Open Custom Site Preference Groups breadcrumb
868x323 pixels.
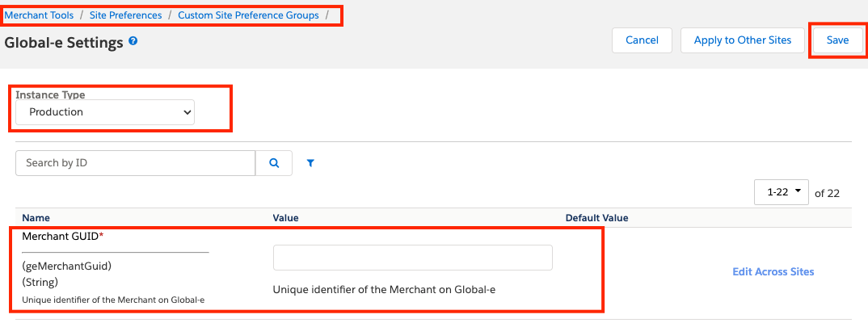(x=248, y=15)
